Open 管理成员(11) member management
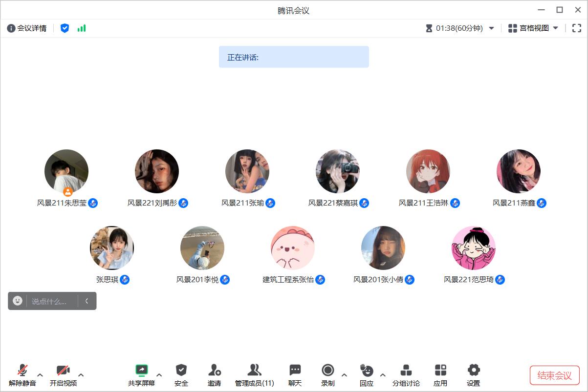 254,371
